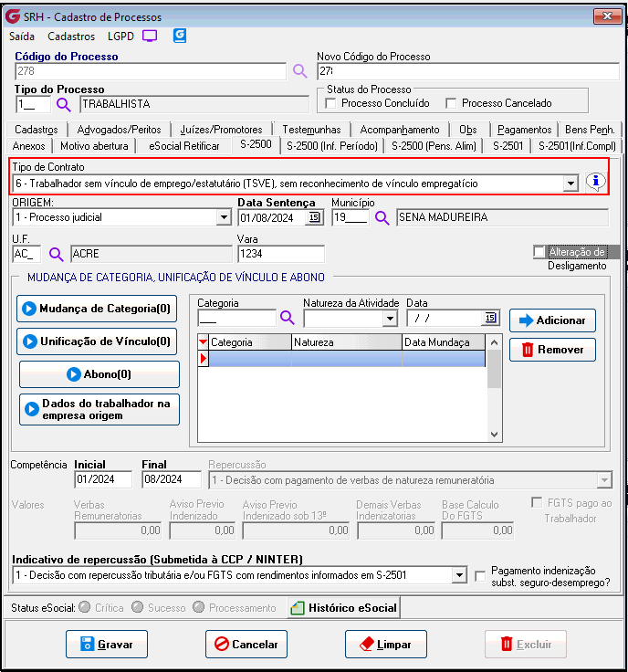The width and height of the screenshot is (628, 672).
Task: Open Tipo do Processo search magnifier
Action: coord(64,104)
